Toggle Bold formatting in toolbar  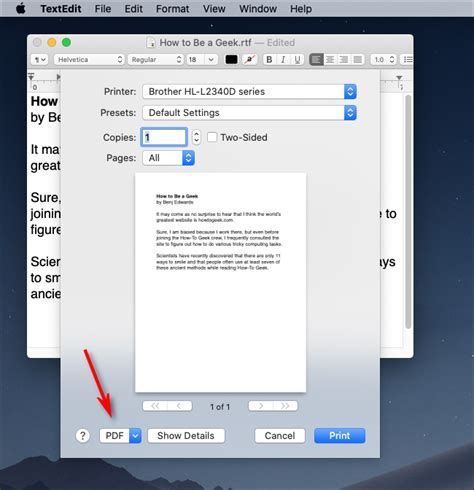[269, 60]
